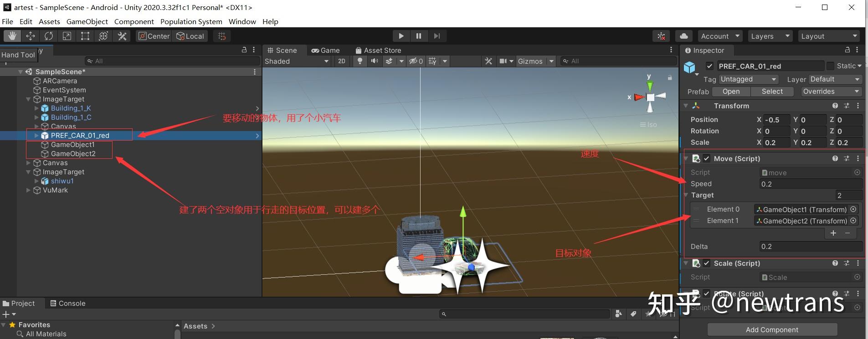Click the lock icon in the Hierarchy panel

click(x=244, y=50)
